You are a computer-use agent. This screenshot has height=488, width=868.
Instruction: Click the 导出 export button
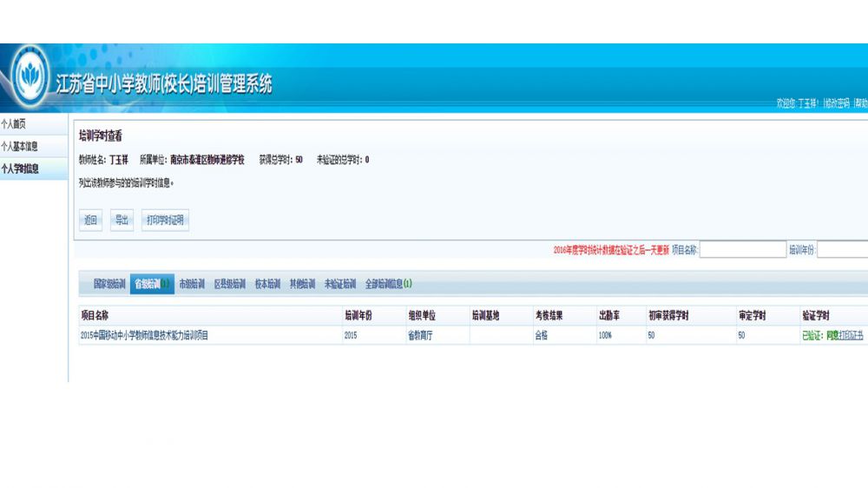pos(122,221)
